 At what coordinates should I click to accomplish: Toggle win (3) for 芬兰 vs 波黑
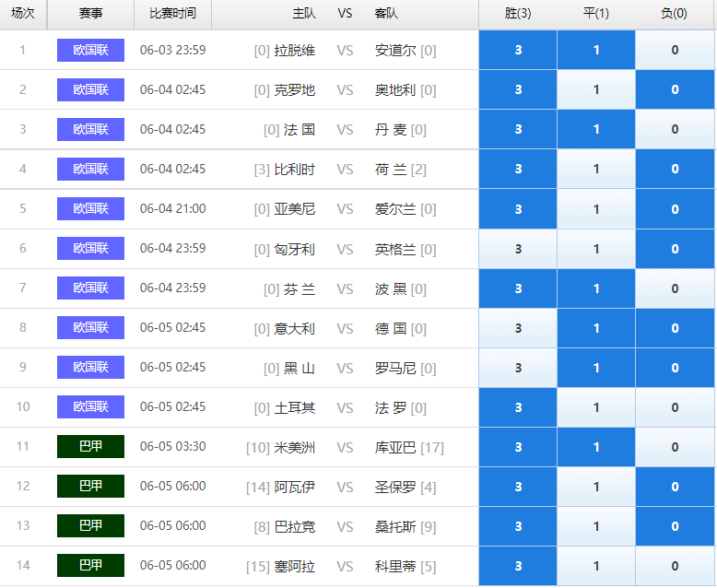518,288
